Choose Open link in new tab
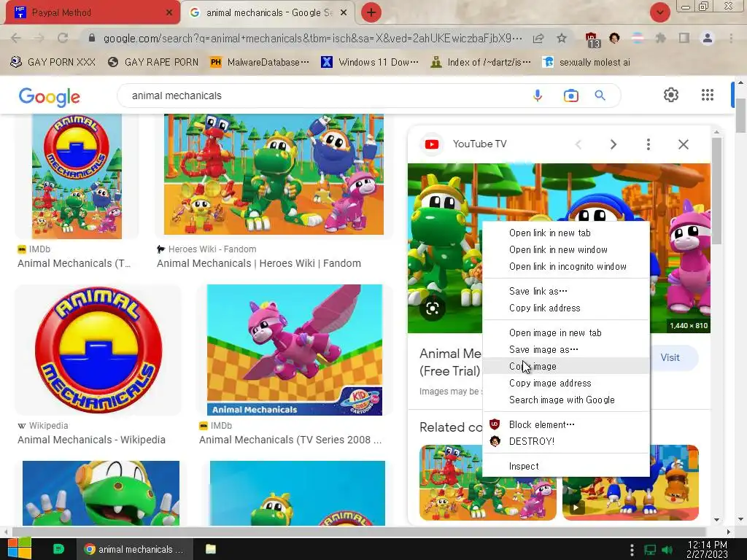 pos(566,233)
